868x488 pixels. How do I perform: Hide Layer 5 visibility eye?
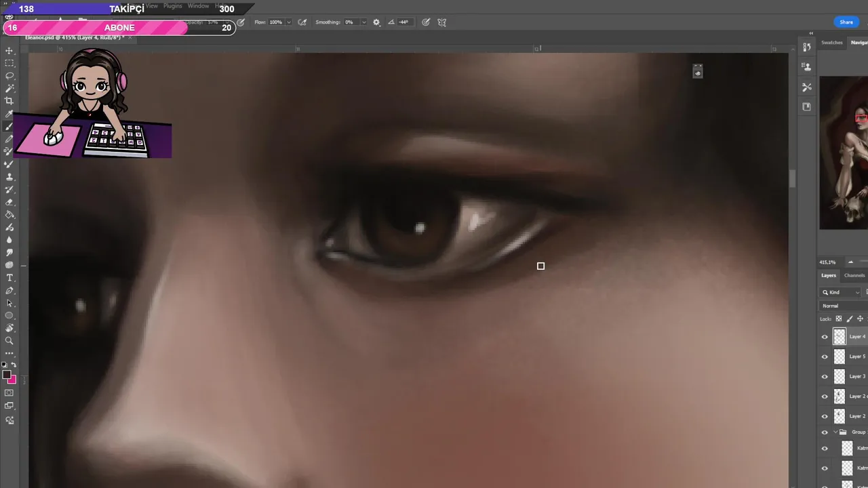pyautogui.click(x=825, y=357)
